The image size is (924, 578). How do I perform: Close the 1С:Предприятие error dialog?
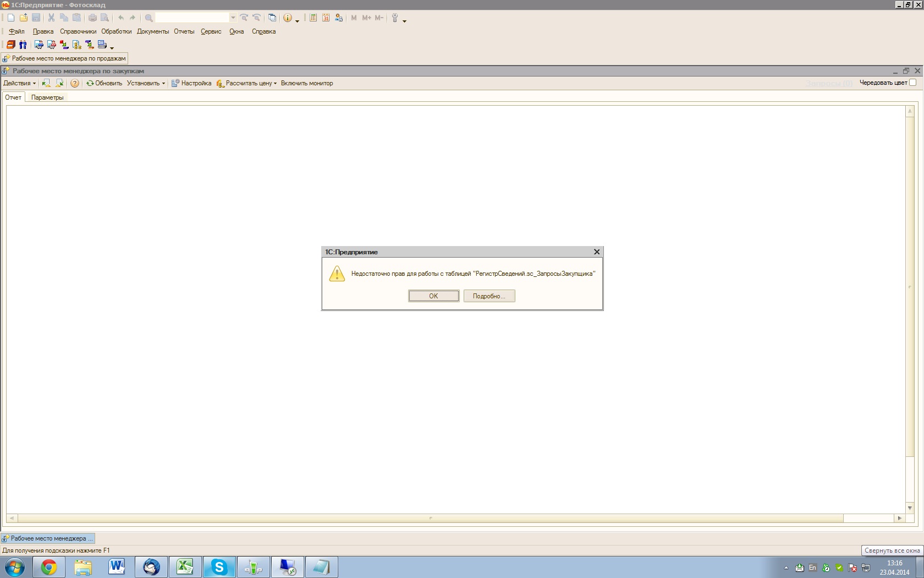pos(597,252)
